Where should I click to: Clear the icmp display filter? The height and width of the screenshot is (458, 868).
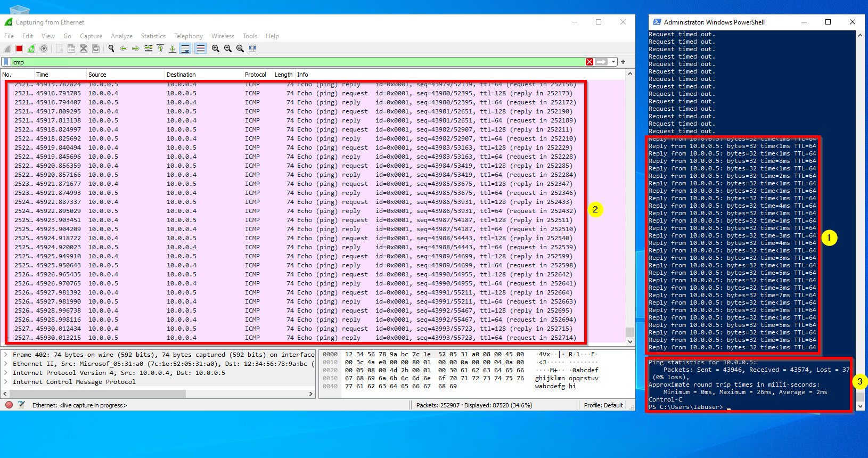click(589, 62)
